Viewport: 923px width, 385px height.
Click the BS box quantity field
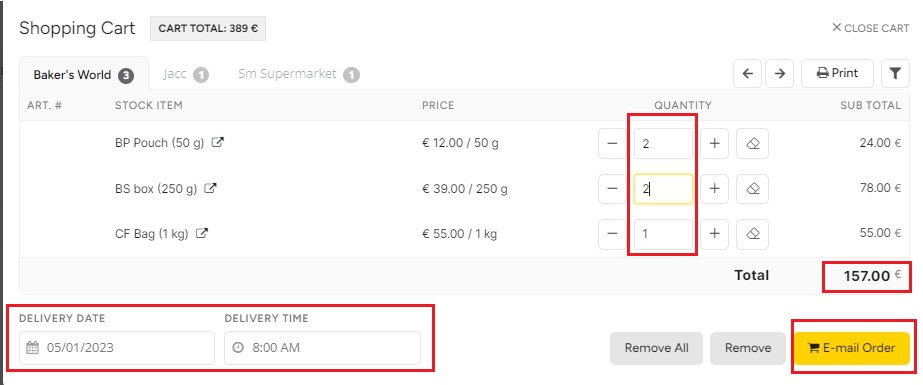coord(663,189)
